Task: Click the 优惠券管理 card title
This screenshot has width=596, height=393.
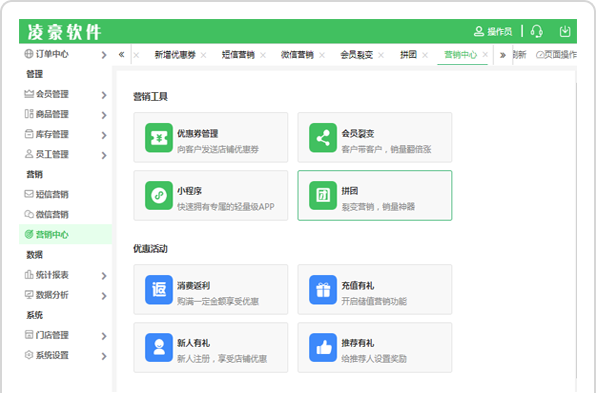Action: click(x=197, y=133)
